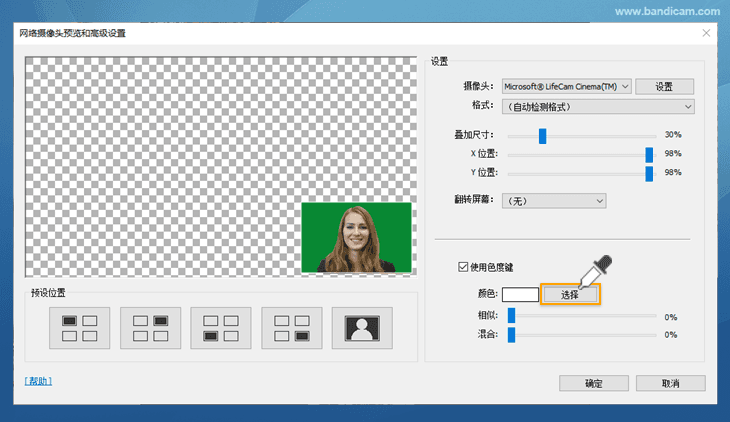Select the top-right preset position

[x=150, y=328]
